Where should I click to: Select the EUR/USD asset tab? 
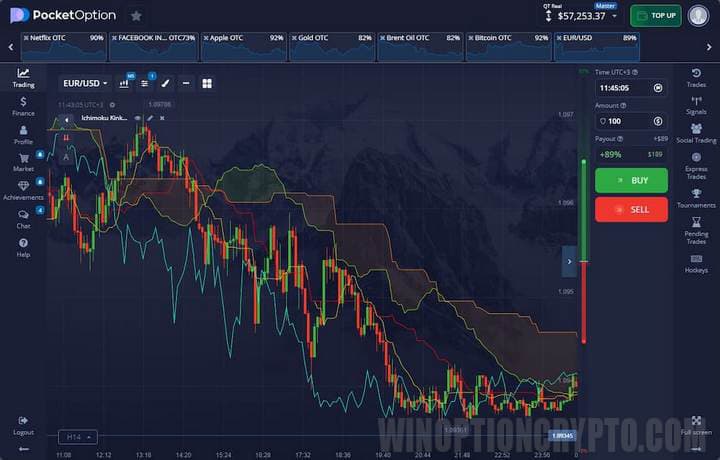(x=597, y=46)
